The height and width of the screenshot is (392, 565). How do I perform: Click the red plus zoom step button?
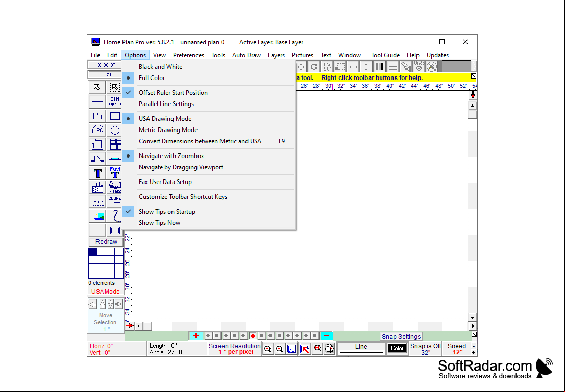pyautogui.click(x=196, y=336)
